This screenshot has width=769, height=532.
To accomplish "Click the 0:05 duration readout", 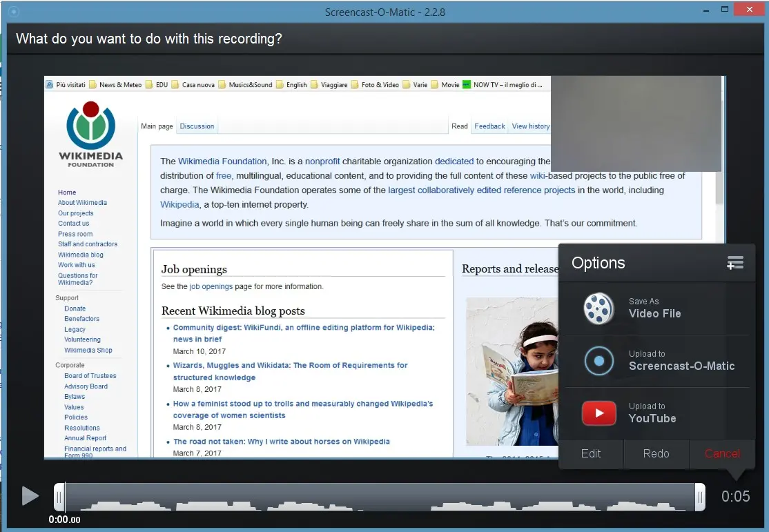I will [735, 496].
